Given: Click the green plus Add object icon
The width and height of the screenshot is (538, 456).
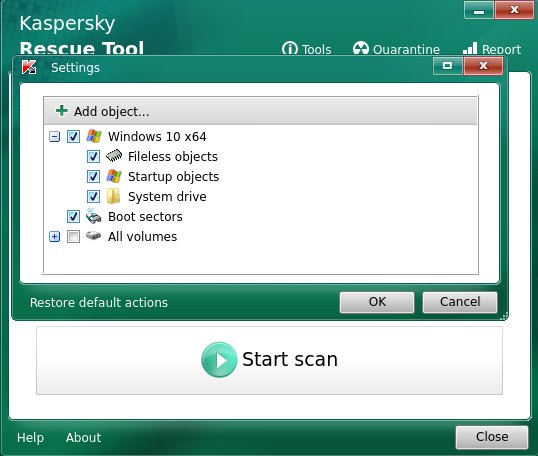Looking at the screenshot, I should click(62, 111).
